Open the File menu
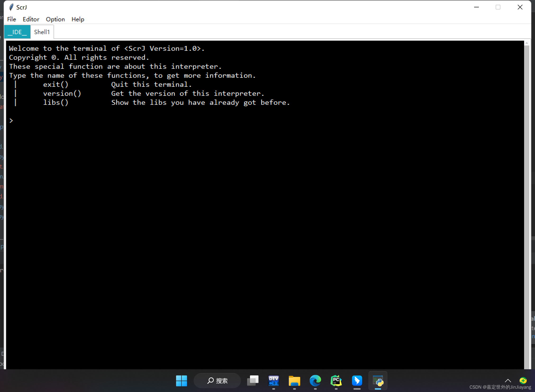 (x=12, y=19)
